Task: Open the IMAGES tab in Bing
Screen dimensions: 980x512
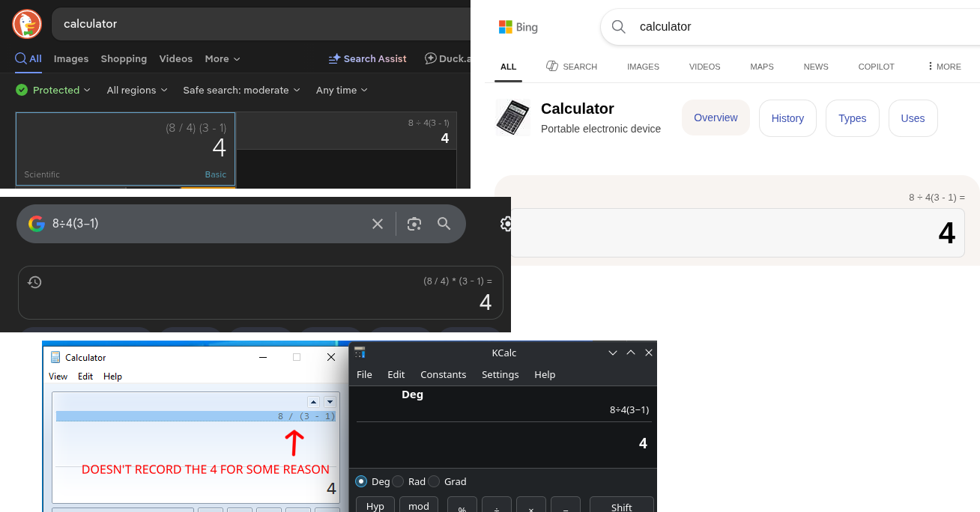Action: tap(643, 67)
